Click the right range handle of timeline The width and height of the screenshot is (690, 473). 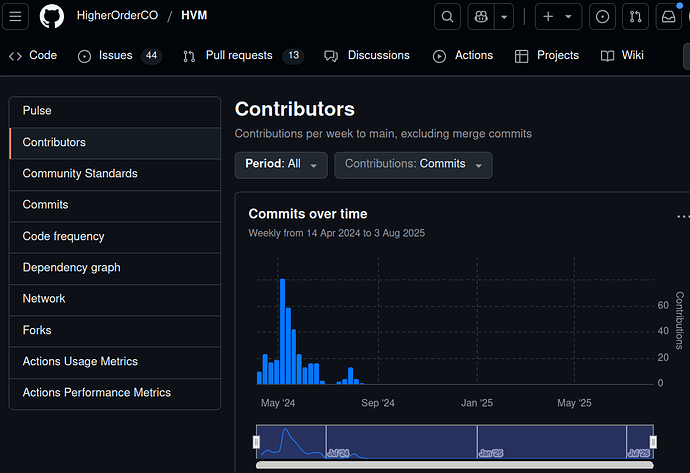(x=653, y=442)
